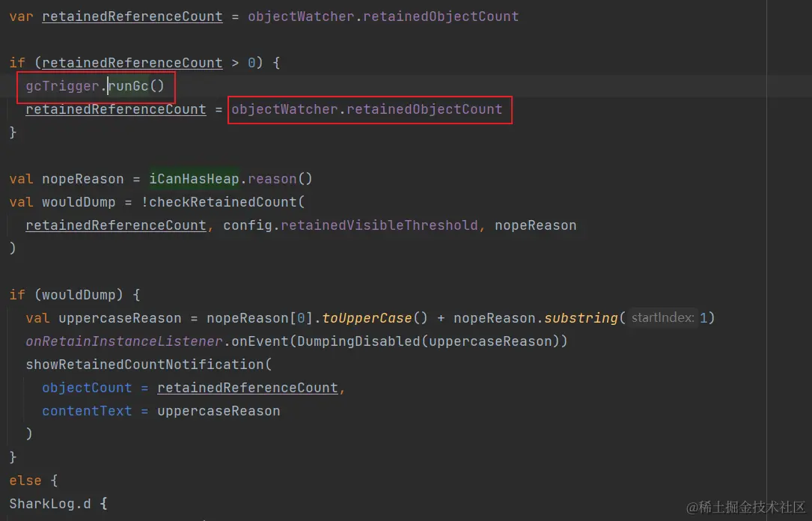Click the var keyword on first line
The image size is (812, 521).
pyautogui.click(x=21, y=16)
